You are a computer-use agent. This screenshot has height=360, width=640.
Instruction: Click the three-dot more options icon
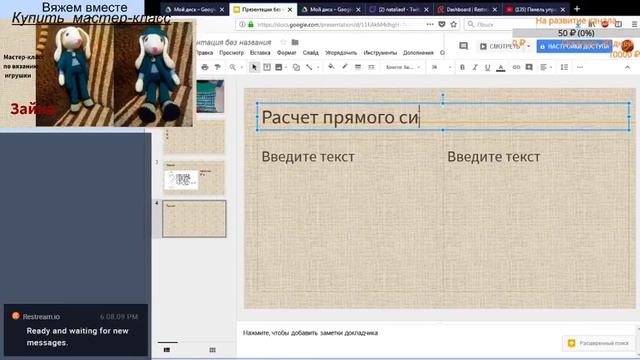[x=580, y=67]
